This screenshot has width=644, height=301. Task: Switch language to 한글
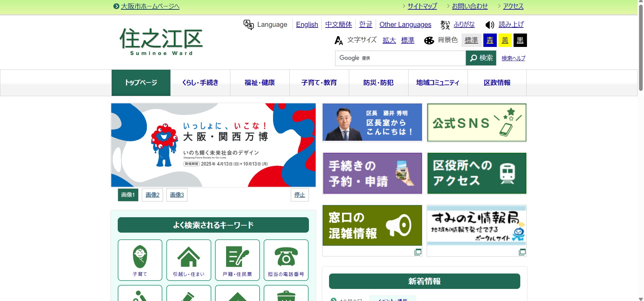coord(366,24)
